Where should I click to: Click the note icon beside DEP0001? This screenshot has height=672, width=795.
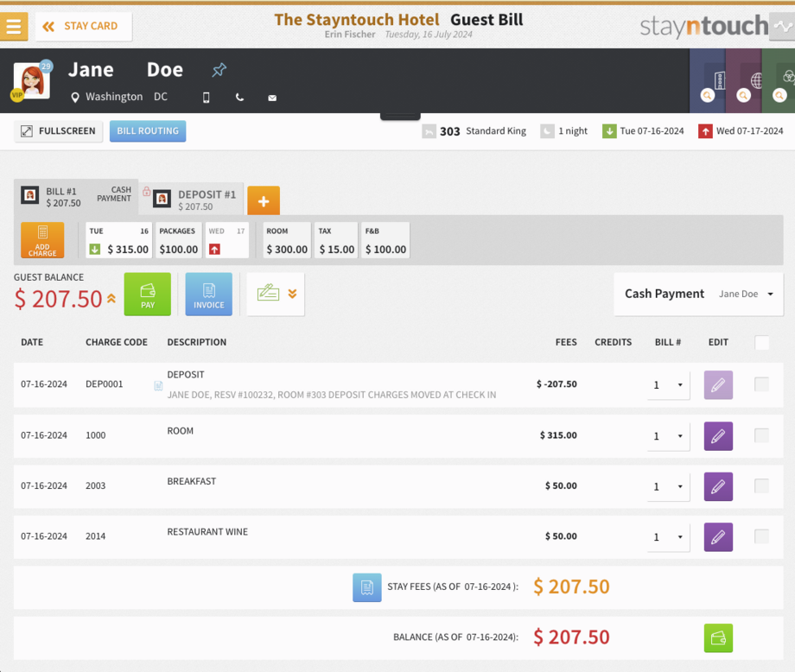pos(158,386)
